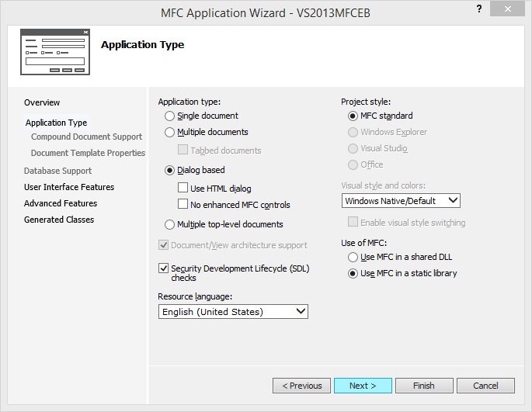
Task: Go to Overview page in sidebar
Action: (x=42, y=102)
